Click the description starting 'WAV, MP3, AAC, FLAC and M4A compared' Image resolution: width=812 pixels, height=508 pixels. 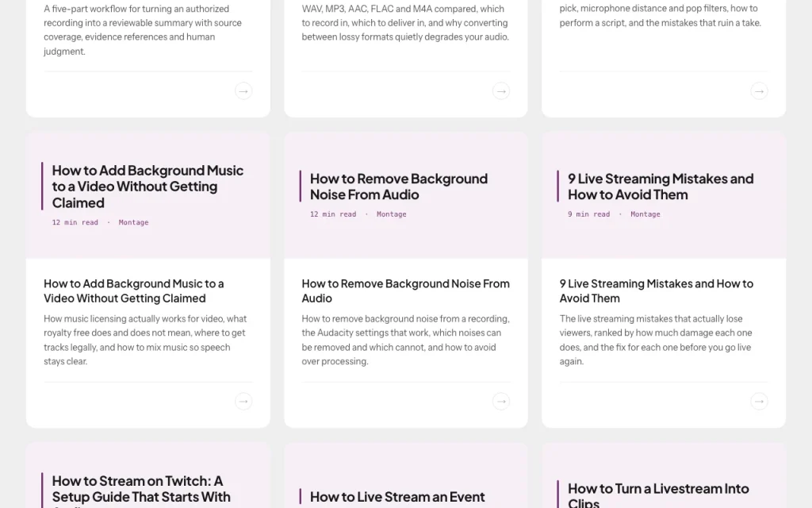point(405,23)
